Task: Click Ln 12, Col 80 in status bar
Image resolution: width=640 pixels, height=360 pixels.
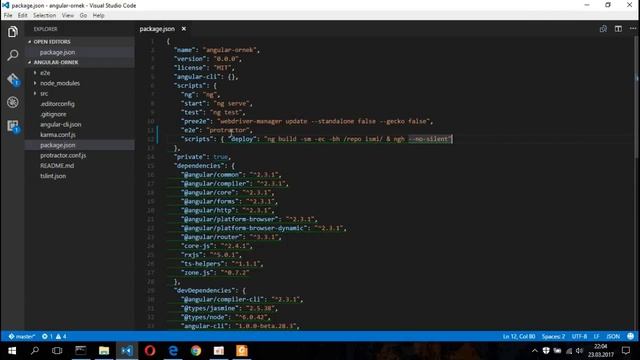Action: coord(519,337)
